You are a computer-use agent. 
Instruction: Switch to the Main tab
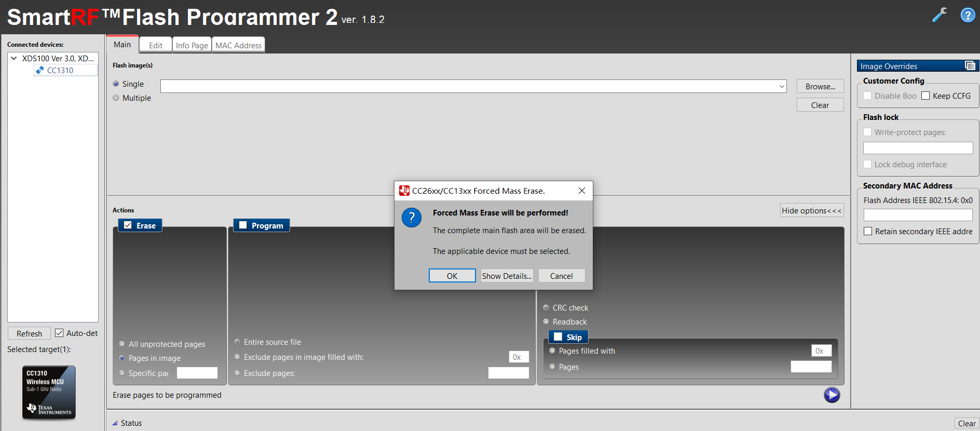[122, 45]
